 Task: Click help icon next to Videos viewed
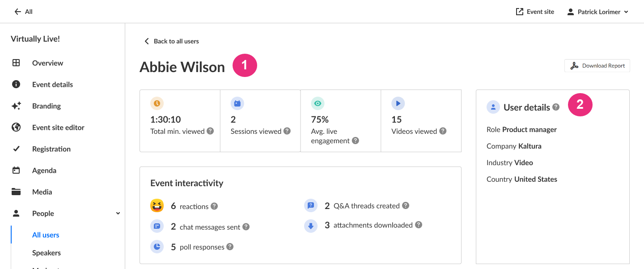click(x=443, y=131)
